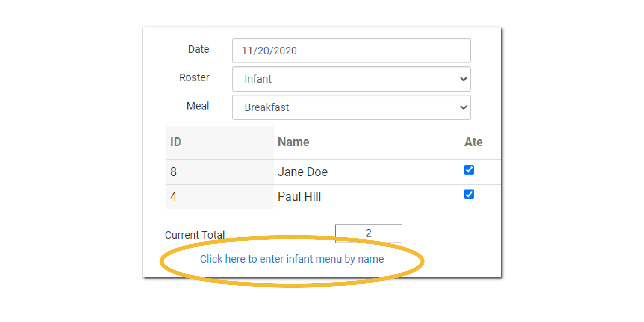Screen dimensions: 644x322
Task: Uncheck the Ate checkbox for Jane Doe
Action: click(x=469, y=170)
